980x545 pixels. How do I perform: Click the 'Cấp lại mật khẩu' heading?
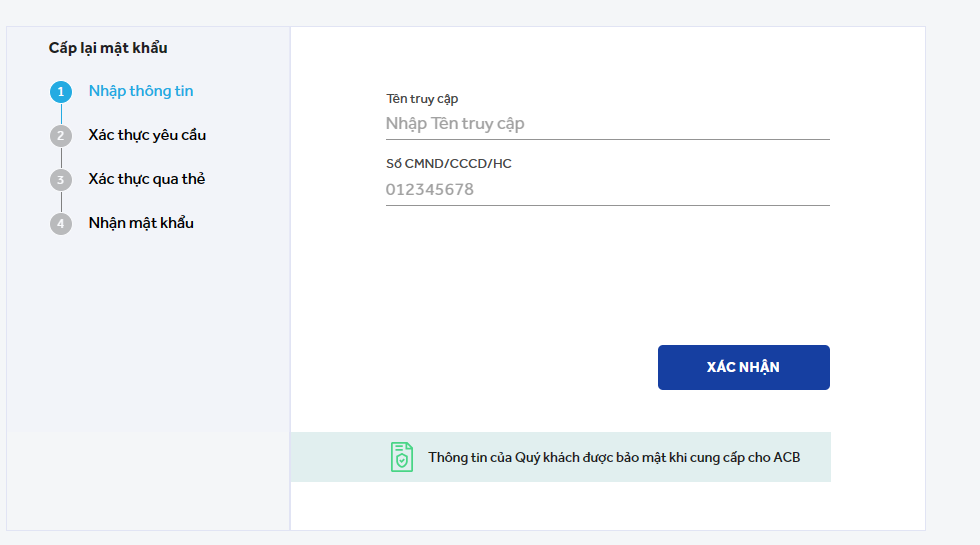pyautogui.click(x=108, y=48)
